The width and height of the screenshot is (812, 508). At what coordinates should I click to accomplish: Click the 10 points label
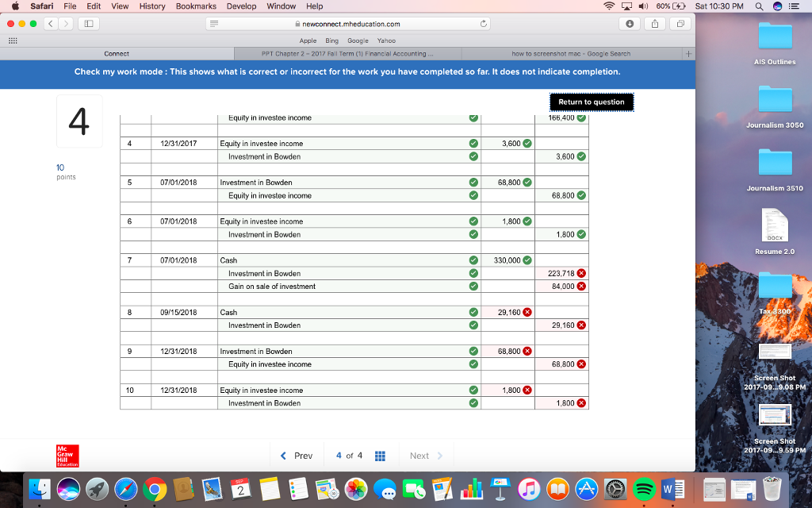coord(66,171)
